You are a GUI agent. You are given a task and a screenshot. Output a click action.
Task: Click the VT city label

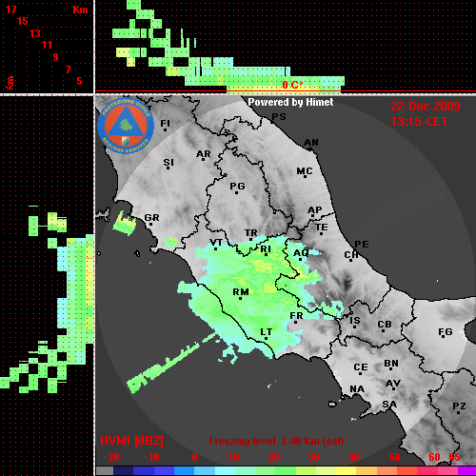pyautogui.click(x=216, y=243)
